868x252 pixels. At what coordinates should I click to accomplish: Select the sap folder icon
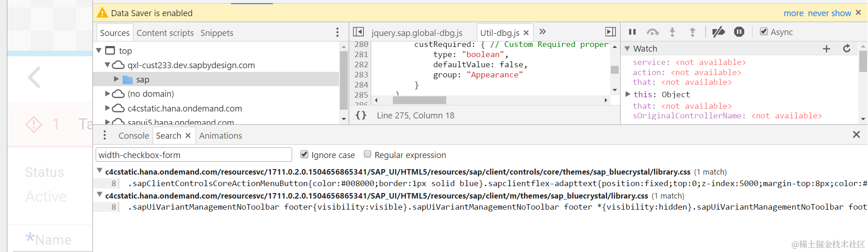(128, 80)
